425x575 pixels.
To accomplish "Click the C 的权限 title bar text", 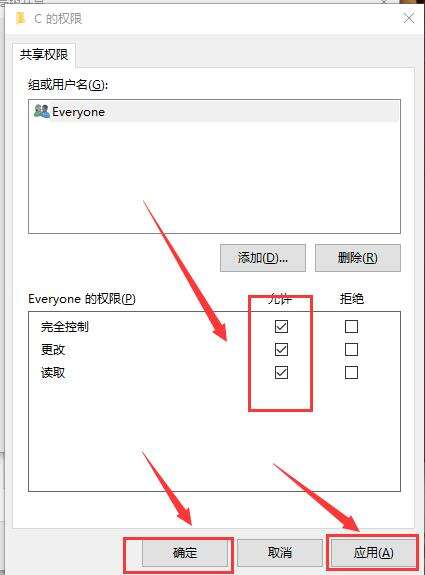I will (58, 18).
